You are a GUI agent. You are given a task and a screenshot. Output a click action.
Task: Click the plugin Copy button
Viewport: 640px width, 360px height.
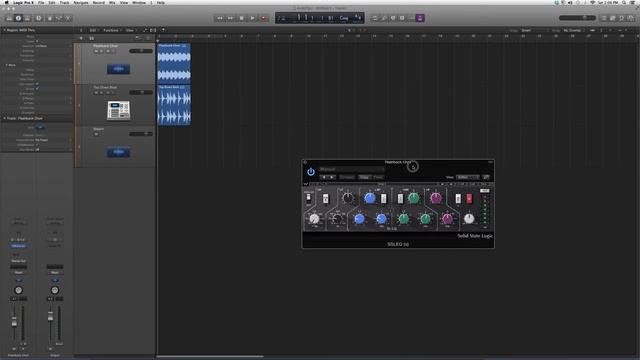[x=364, y=177]
